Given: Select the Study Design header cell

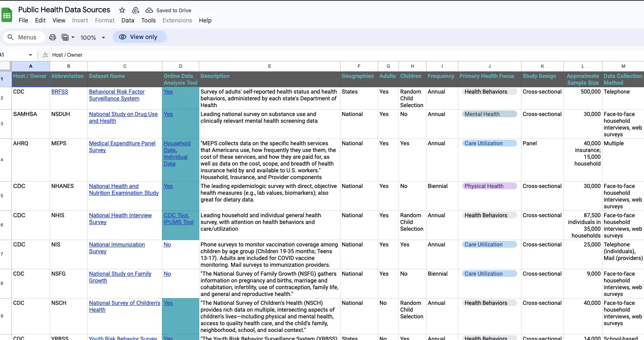Looking at the screenshot, I should point(542,79).
